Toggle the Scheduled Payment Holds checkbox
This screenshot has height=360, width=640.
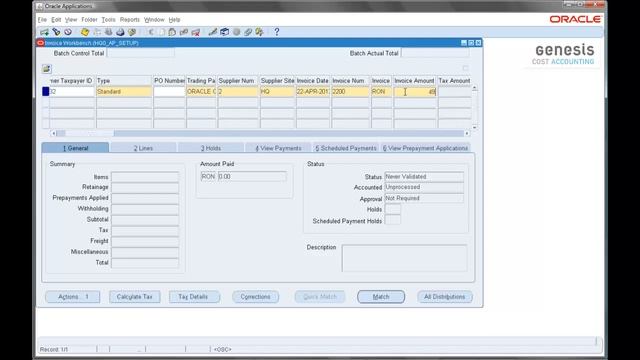tap(393, 220)
